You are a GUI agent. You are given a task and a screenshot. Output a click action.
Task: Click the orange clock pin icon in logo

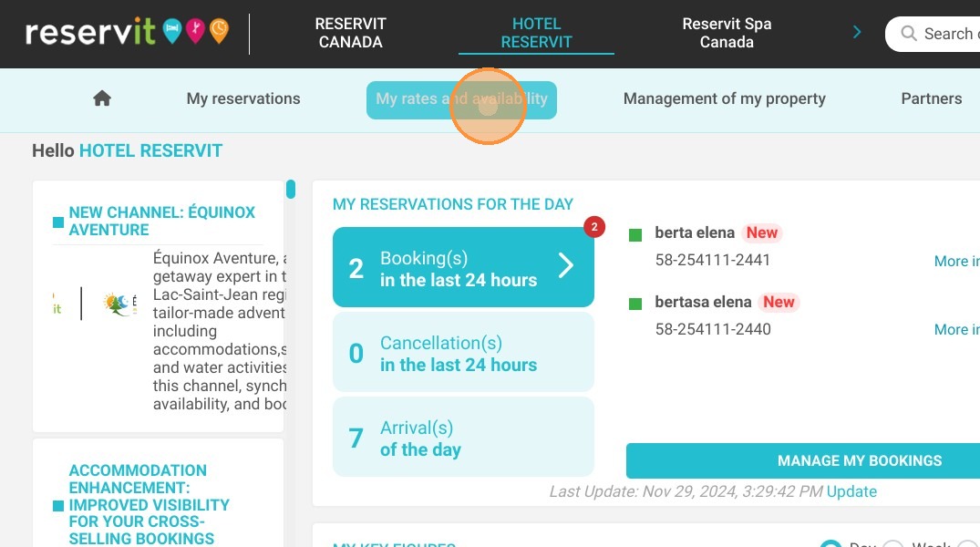pyautogui.click(x=219, y=31)
